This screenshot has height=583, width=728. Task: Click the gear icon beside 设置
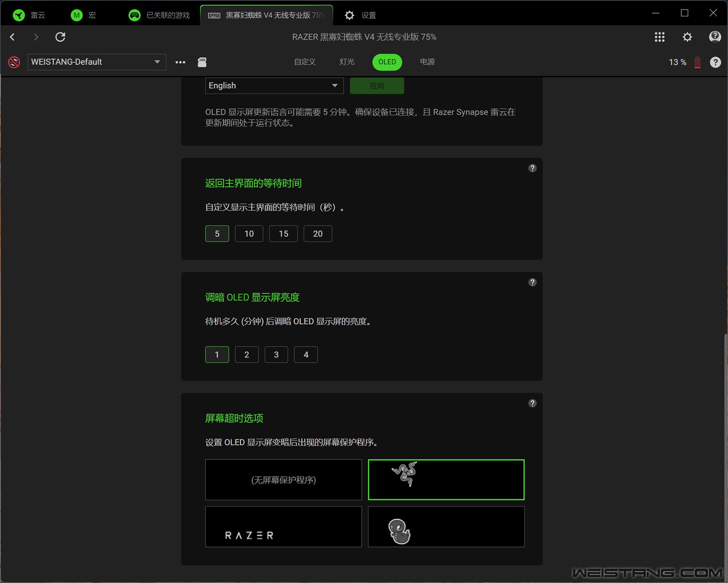click(349, 16)
